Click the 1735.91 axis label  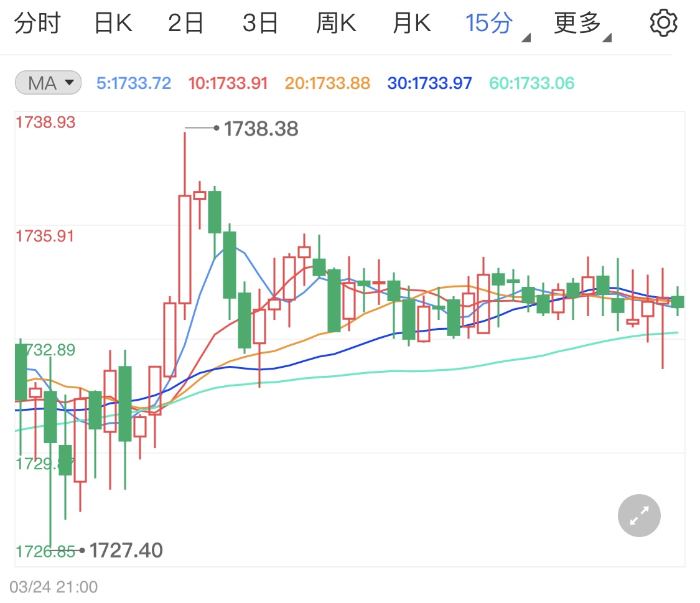(45, 236)
